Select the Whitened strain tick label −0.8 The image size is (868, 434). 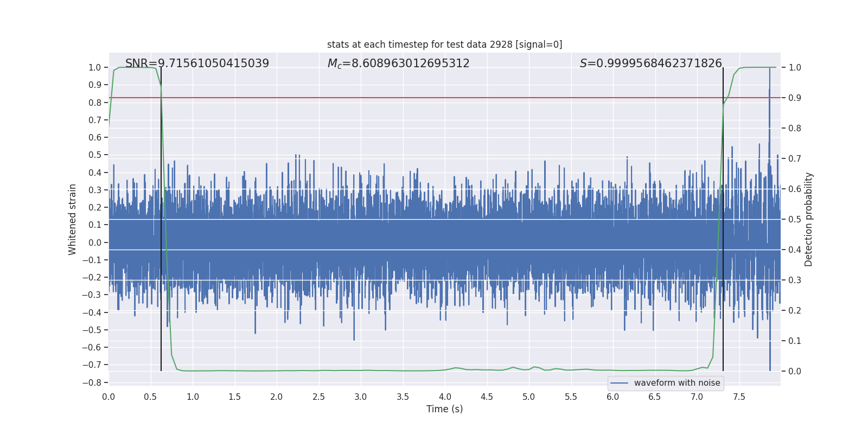(92, 382)
